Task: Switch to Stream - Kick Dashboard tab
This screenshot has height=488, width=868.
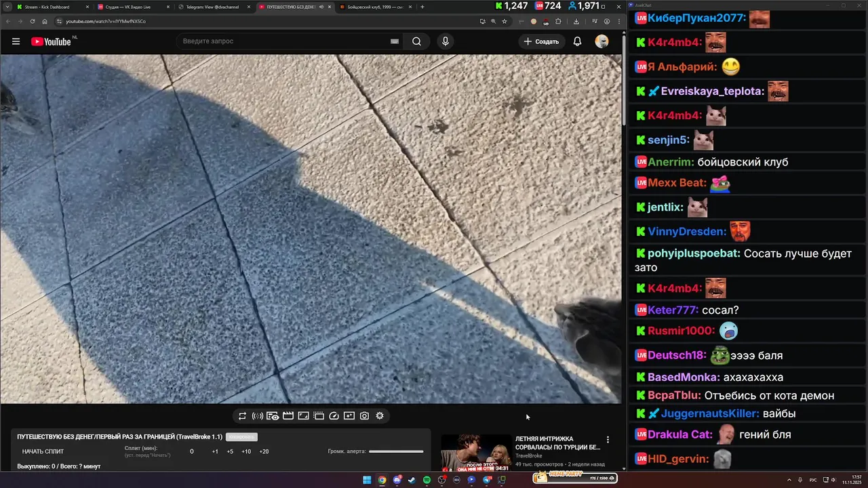Action: tap(51, 7)
